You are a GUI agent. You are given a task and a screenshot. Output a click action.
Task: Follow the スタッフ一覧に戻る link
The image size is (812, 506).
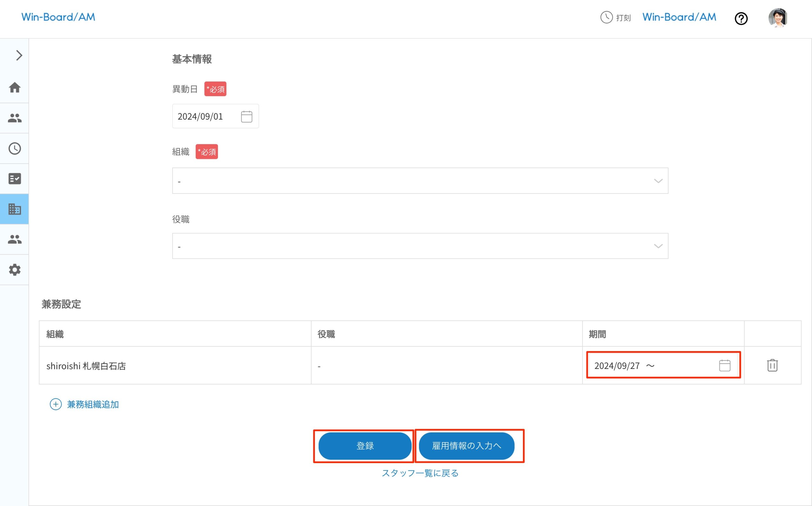tap(420, 473)
